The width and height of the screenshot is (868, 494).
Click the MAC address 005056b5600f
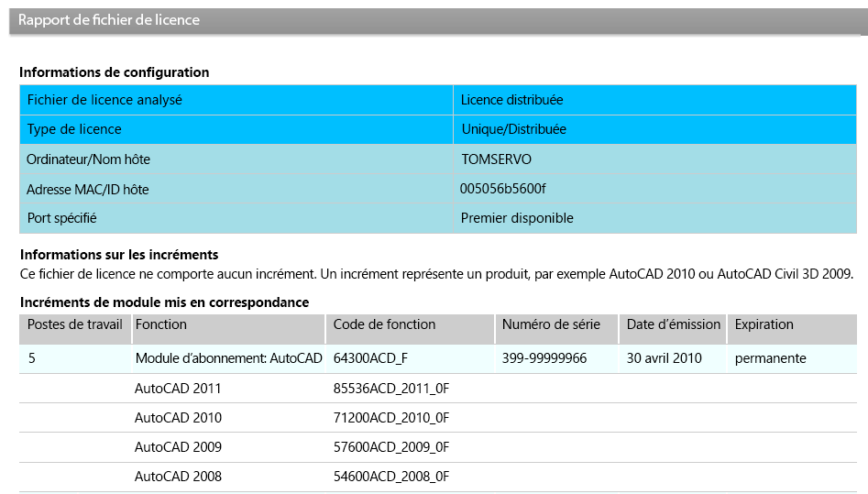pos(502,189)
